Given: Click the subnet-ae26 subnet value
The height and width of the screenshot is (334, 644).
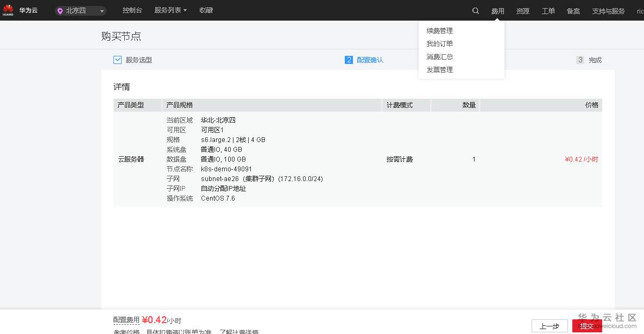Looking at the screenshot, I should click(262, 179).
